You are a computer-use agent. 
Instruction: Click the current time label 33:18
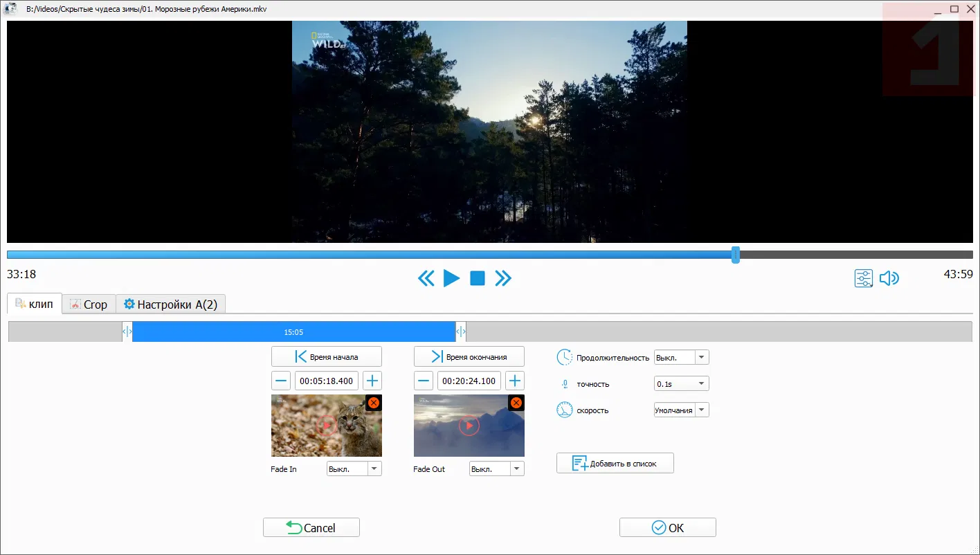(x=21, y=275)
